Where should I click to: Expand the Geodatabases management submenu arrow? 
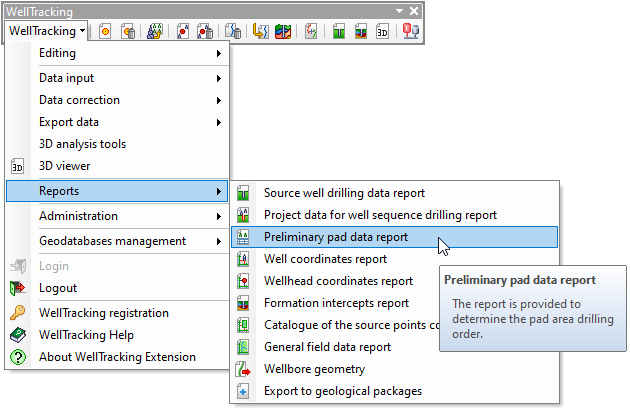219,242
